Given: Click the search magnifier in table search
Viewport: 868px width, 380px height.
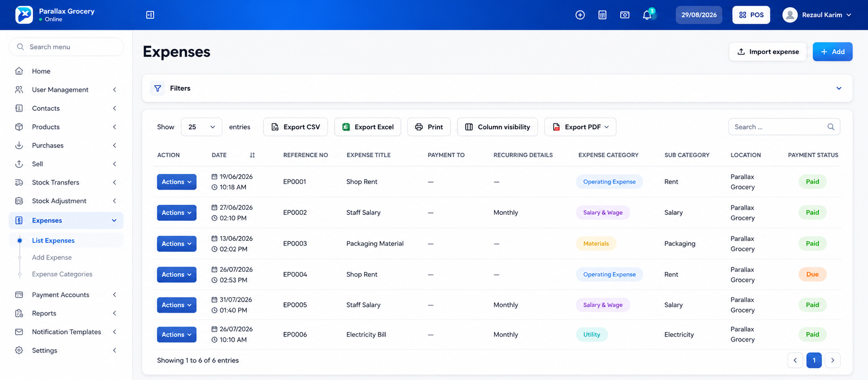Looking at the screenshot, I should [x=830, y=127].
